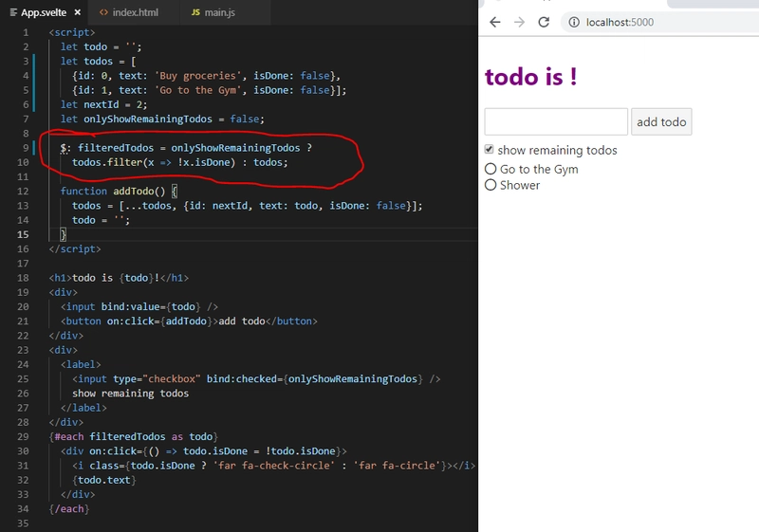759x532 pixels.
Task: Click the site info icon in address bar
Action: tap(574, 22)
